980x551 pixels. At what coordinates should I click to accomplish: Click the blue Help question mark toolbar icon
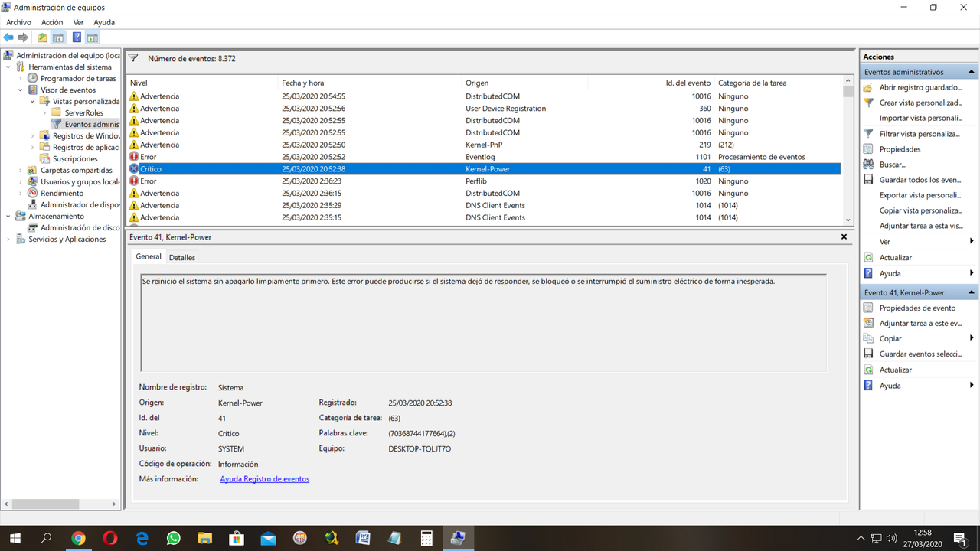click(77, 37)
